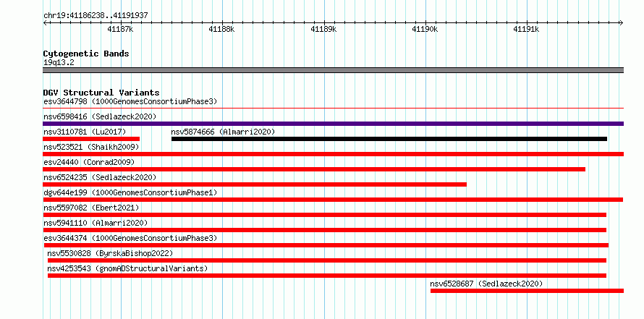Image resolution: width=644 pixels, height=319 pixels.
Task: Click the purple nsv6598416 variant bar
Action: pos(333,124)
